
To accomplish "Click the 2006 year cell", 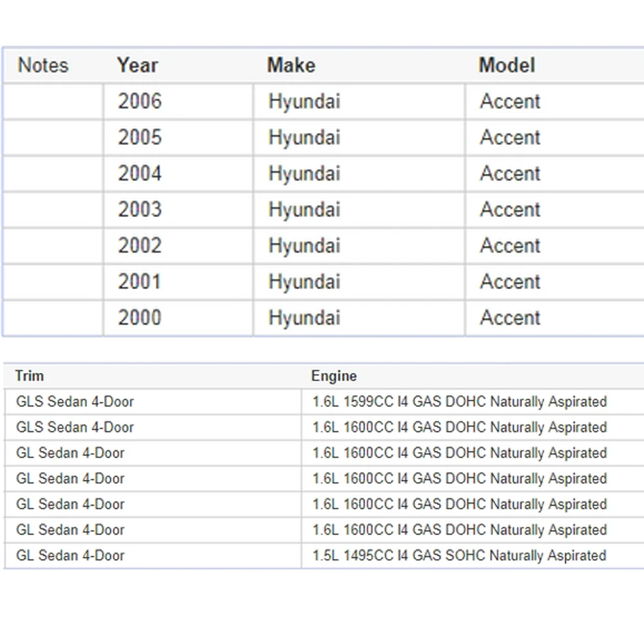I will pyautogui.click(x=140, y=101).
